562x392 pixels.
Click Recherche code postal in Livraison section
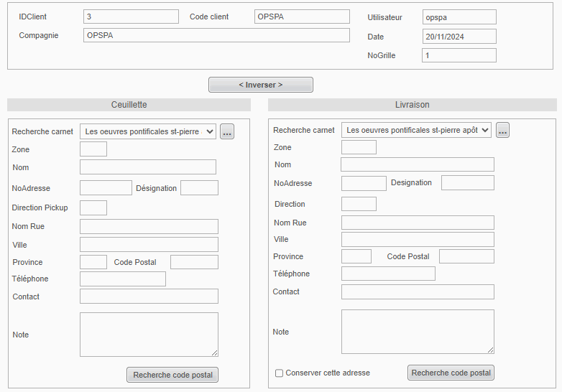[451, 373]
